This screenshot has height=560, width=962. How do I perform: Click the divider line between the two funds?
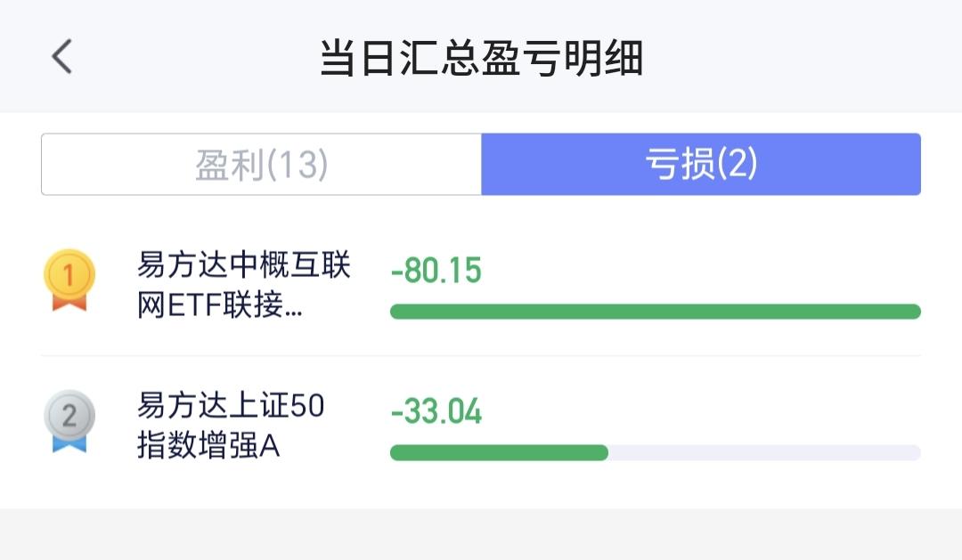(481, 355)
